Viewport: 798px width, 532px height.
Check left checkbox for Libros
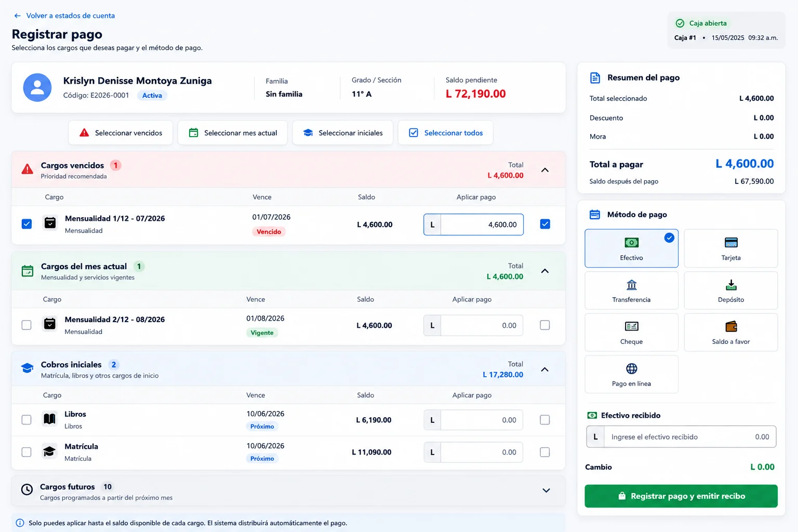click(x=26, y=419)
